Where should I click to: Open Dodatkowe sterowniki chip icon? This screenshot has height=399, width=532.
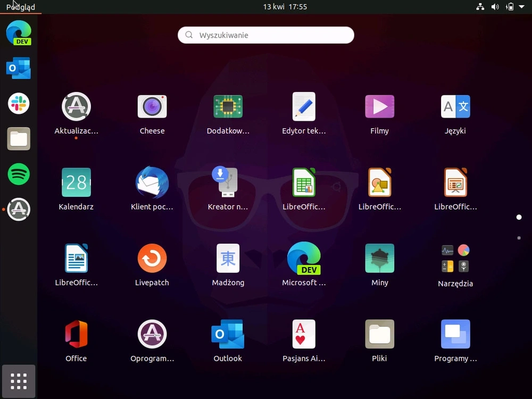click(x=228, y=106)
